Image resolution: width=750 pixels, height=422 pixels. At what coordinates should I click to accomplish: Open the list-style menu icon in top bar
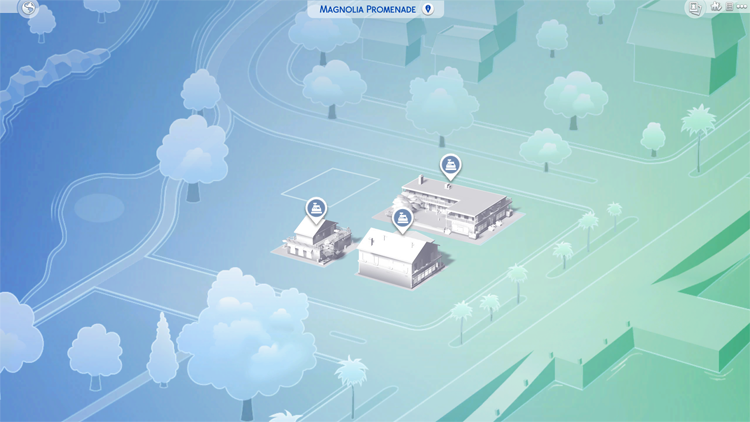(x=729, y=6)
